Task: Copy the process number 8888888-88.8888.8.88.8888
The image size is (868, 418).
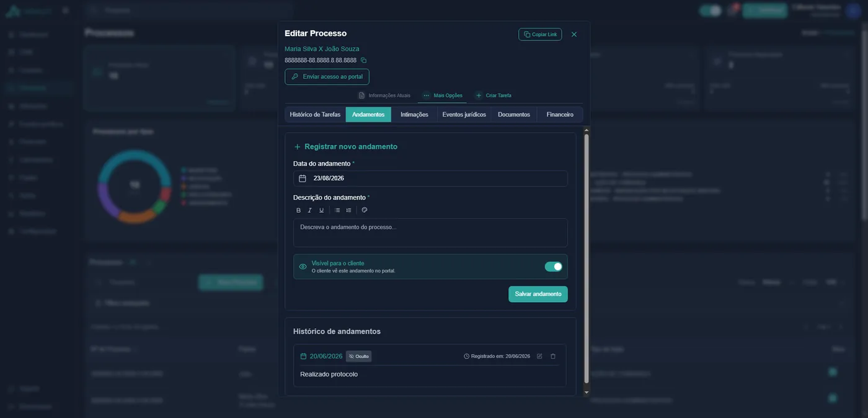Action: [363, 60]
